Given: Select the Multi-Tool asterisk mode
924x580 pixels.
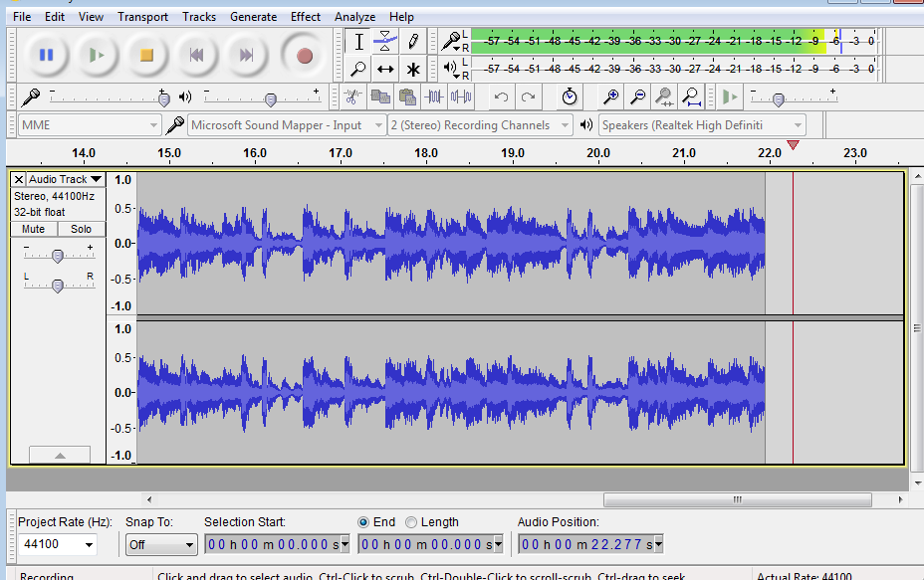Looking at the screenshot, I should 412,69.
